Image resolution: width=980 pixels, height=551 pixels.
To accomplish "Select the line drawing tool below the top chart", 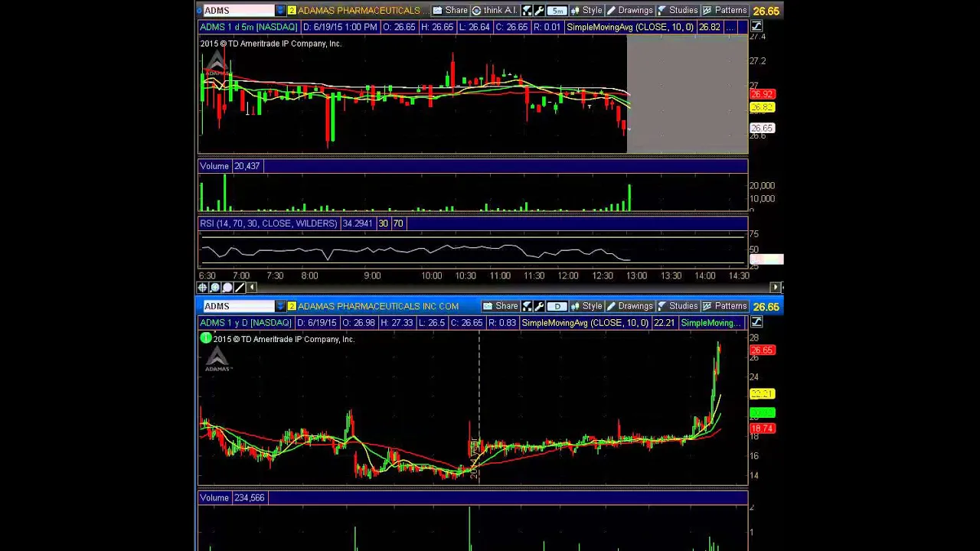I will (x=240, y=288).
